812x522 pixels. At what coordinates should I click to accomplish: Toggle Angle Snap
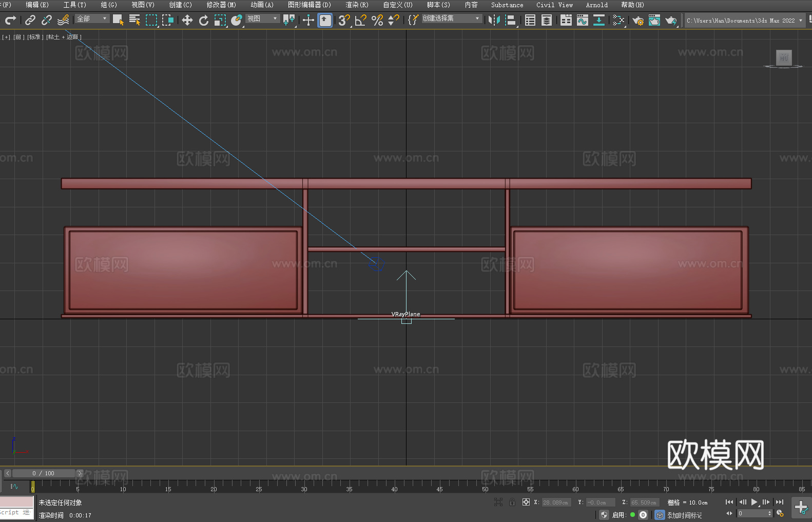(x=361, y=20)
